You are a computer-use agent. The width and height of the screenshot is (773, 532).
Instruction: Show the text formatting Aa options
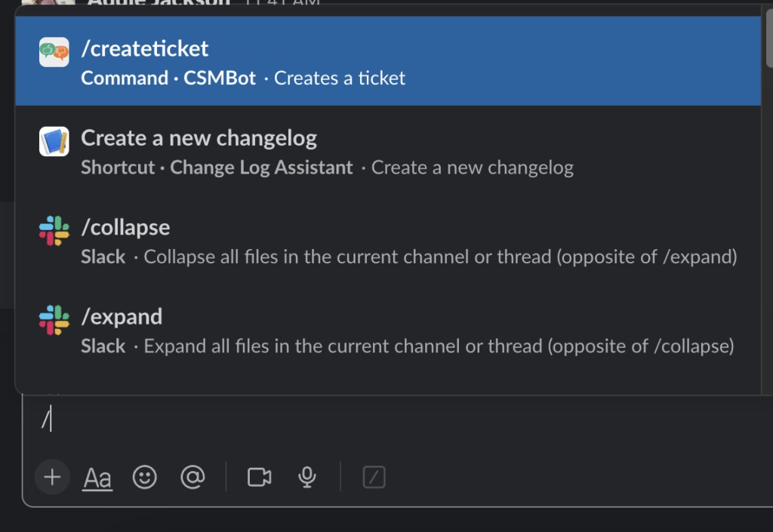(97, 476)
